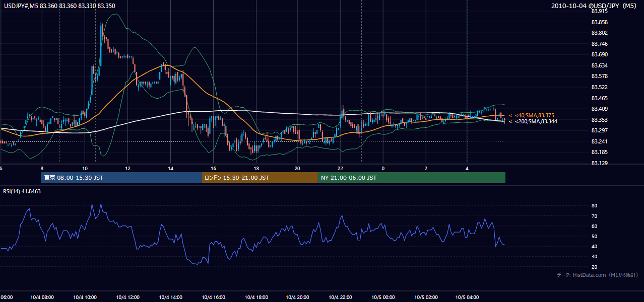Screen dimensions: 644x302
Task: Click the 83.297 price axis label
Action: [x=599, y=130]
